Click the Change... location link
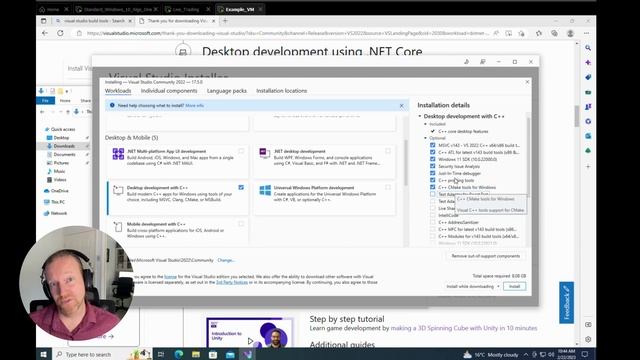This screenshot has height=360, width=640. pyautogui.click(x=226, y=260)
